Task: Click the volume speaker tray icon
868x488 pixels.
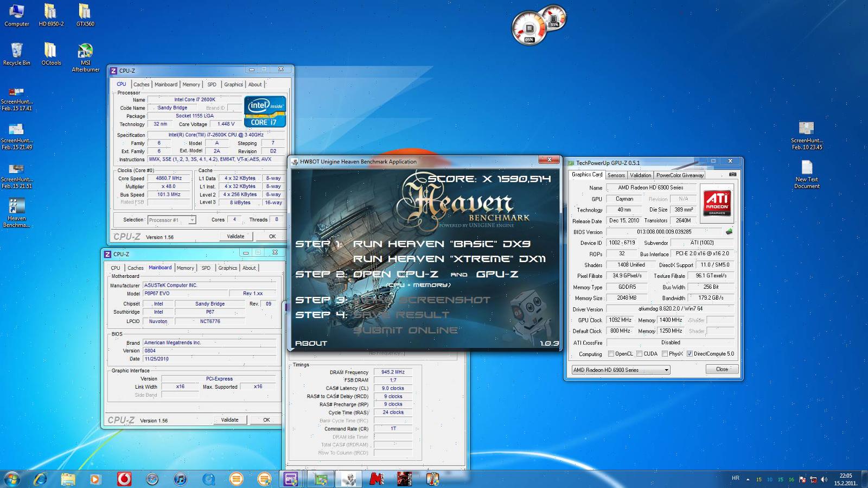Action: coord(824,479)
